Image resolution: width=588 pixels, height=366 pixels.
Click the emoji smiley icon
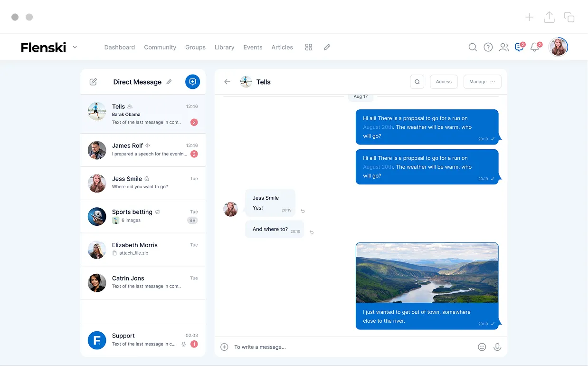pos(482,347)
